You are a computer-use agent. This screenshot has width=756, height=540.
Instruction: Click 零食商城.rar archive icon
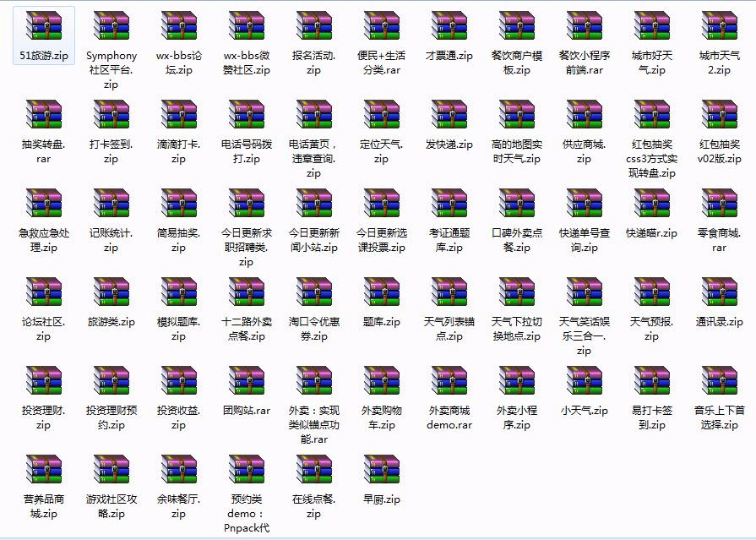719,203
